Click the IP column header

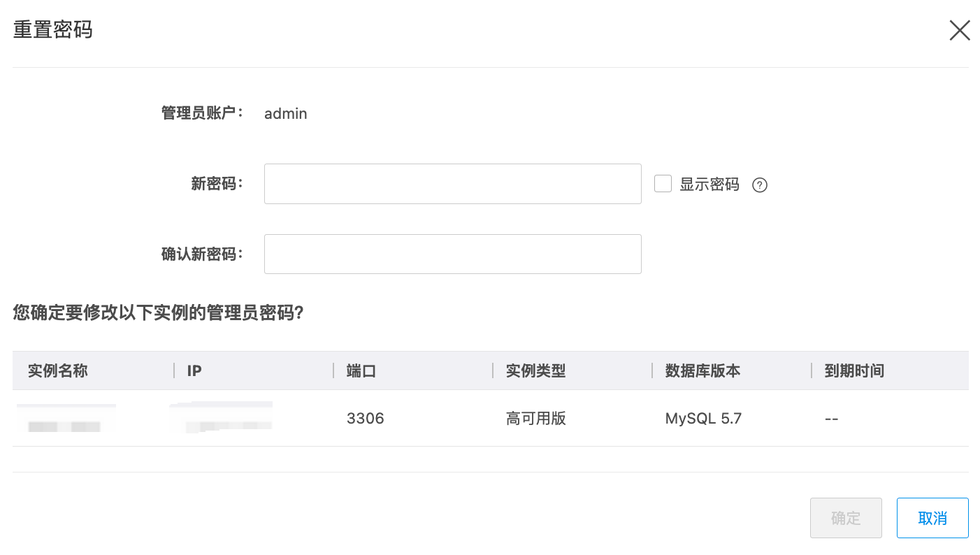[x=194, y=370]
